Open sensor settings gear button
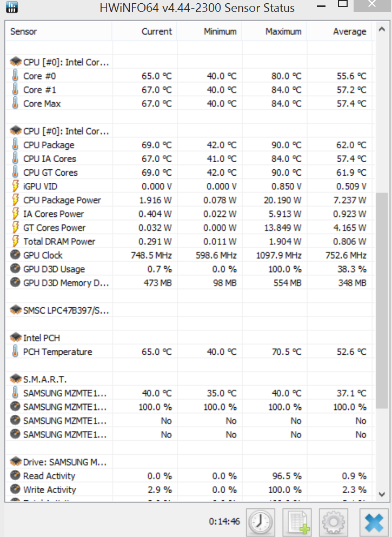Screen dimensions: 392x537 point(334,522)
